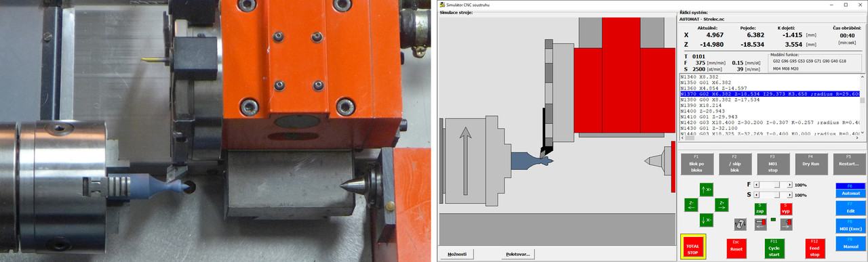Hit the TOTAL STOP emergency button
This screenshot has height=262, width=868.
pos(693,246)
